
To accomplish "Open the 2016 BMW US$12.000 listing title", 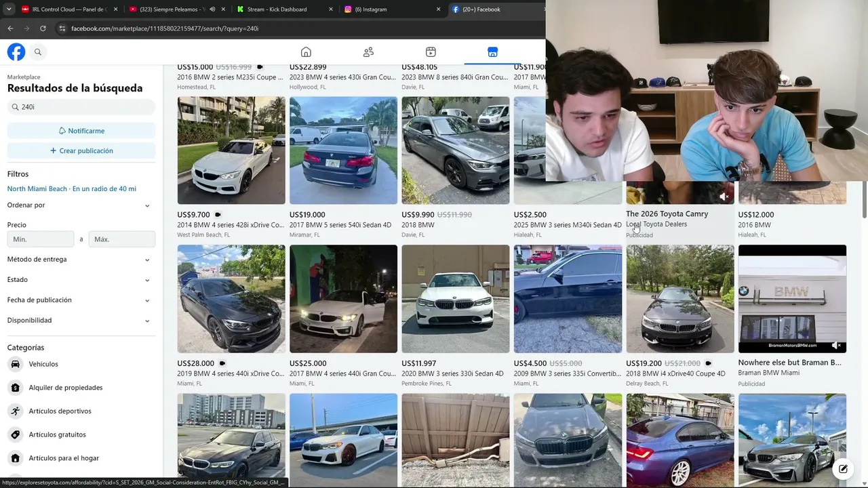I will click(755, 225).
